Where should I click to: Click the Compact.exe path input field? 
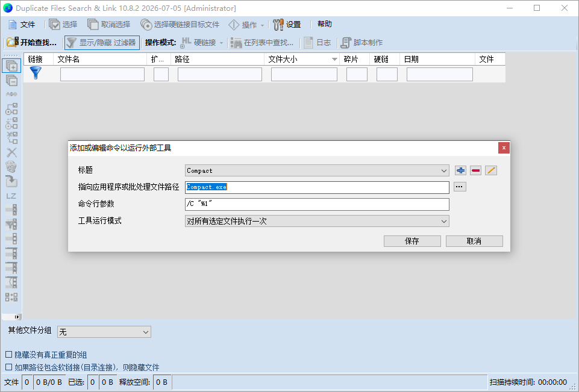[317, 187]
